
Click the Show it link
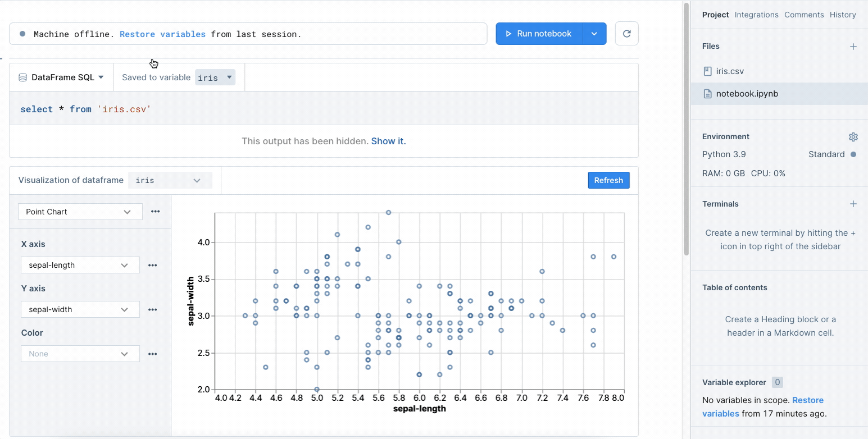pos(388,141)
